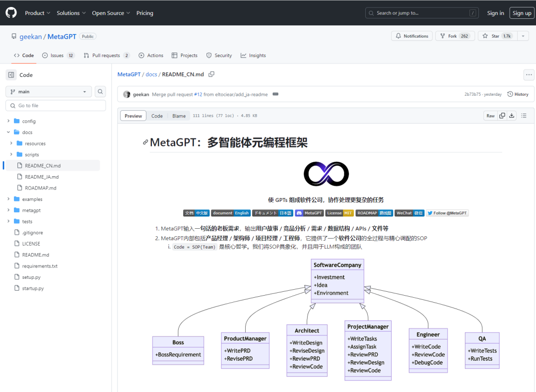Expand the tests folder

8,221
